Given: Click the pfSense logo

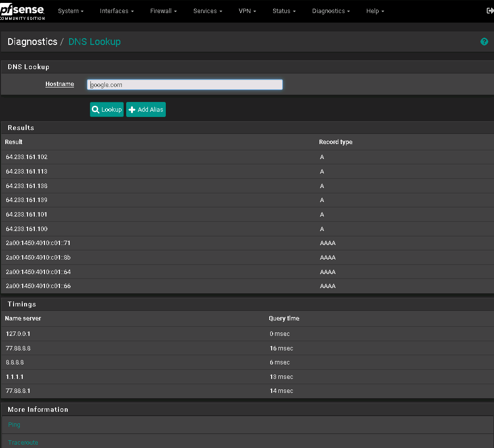Looking at the screenshot, I should pos(22,12).
